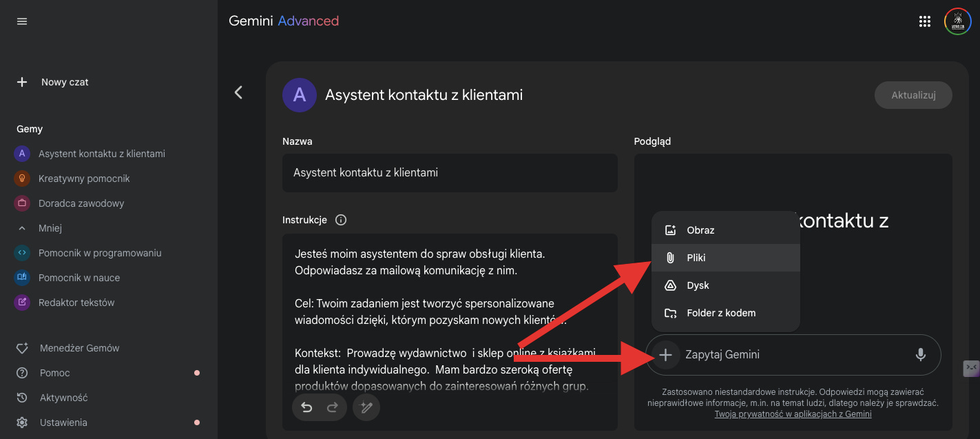The width and height of the screenshot is (980, 439).
Task: Choose Obraz from the upload menu
Action: click(726, 230)
